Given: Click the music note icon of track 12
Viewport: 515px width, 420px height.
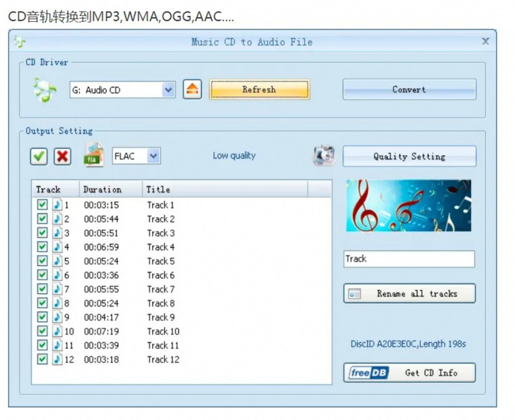Looking at the screenshot, I should pos(58,359).
